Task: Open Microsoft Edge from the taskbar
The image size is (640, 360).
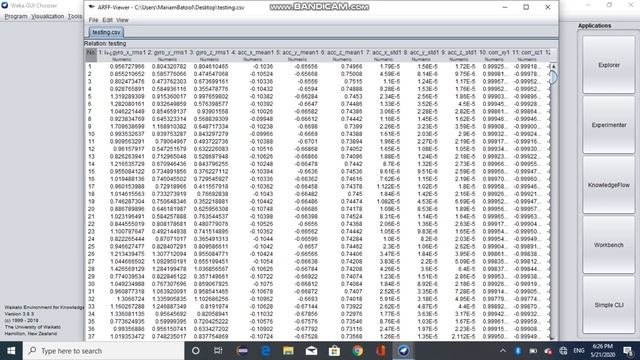Action: coord(265,351)
